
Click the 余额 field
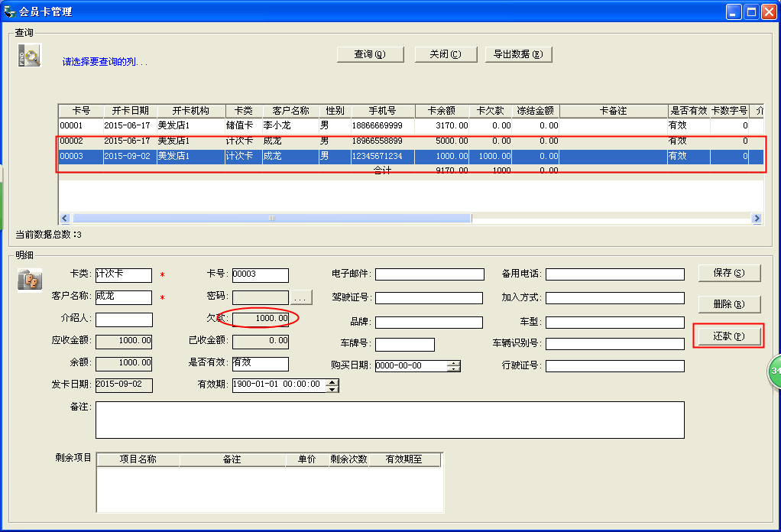coord(124,364)
